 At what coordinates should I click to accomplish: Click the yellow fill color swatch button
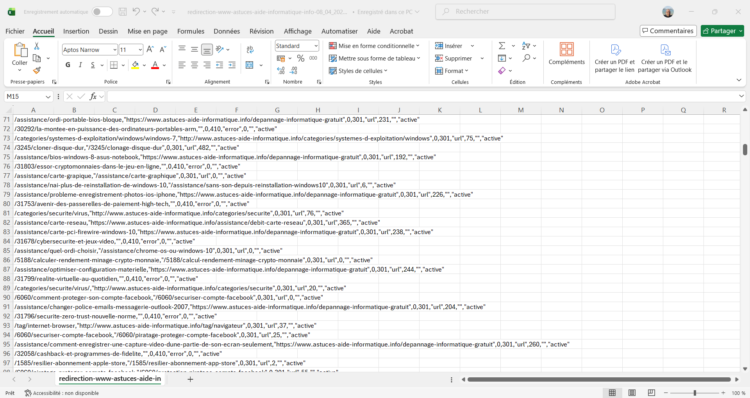pos(135,65)
